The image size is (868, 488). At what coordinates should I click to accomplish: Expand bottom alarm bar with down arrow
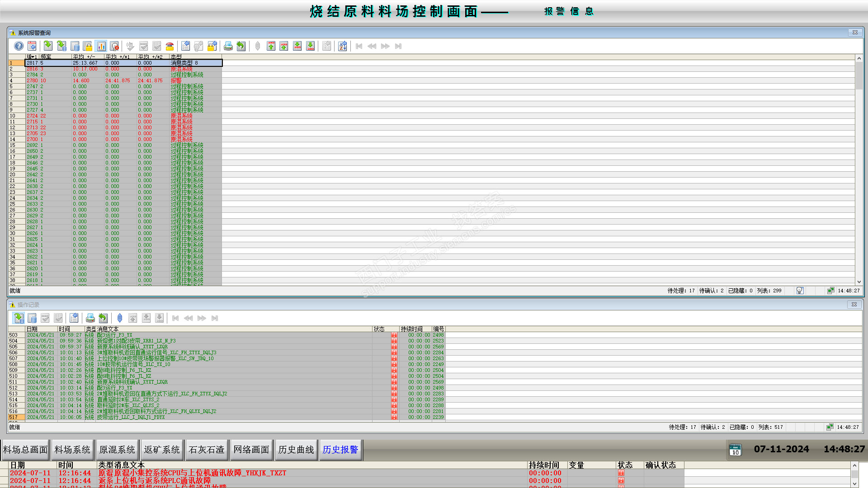tap(854, 484)
